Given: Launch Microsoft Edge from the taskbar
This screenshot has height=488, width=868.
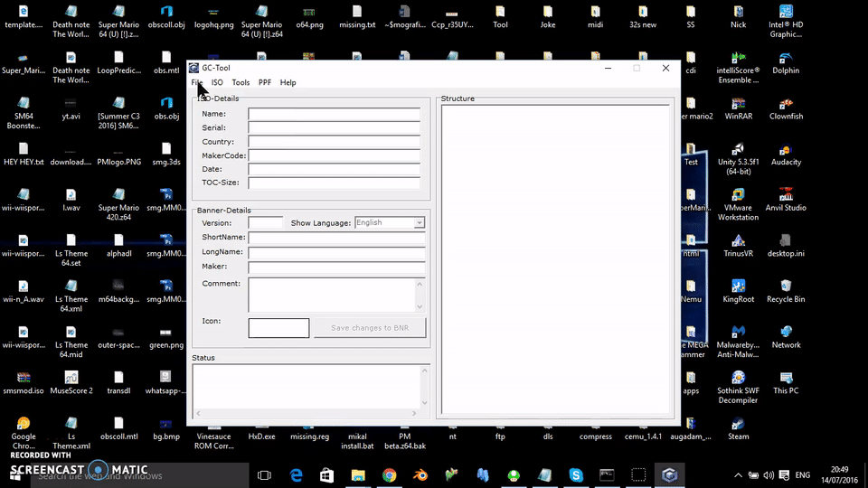Looking at the screenshot, I should [x=296, y=475].
